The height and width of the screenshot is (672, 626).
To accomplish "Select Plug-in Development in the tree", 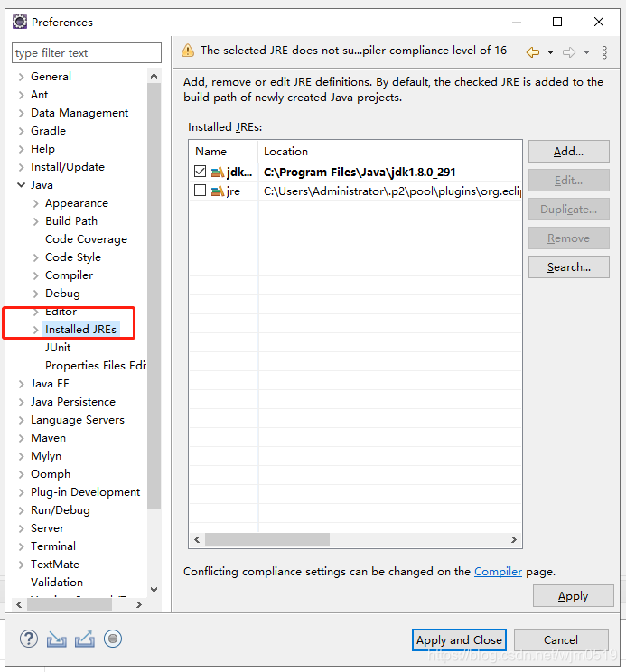I will tap(85, 492).
